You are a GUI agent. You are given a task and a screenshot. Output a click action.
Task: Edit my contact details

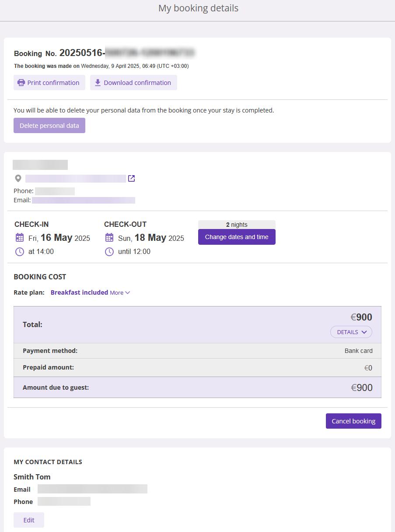pos(29,520)
